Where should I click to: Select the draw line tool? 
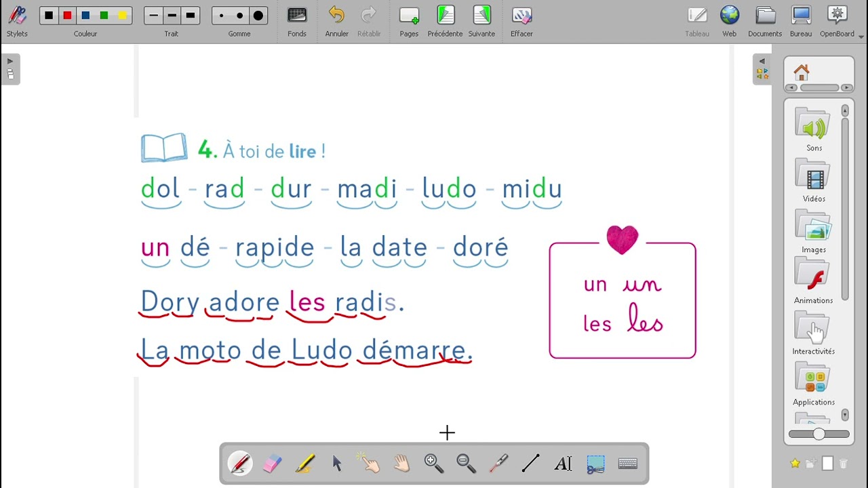point(531,464)
